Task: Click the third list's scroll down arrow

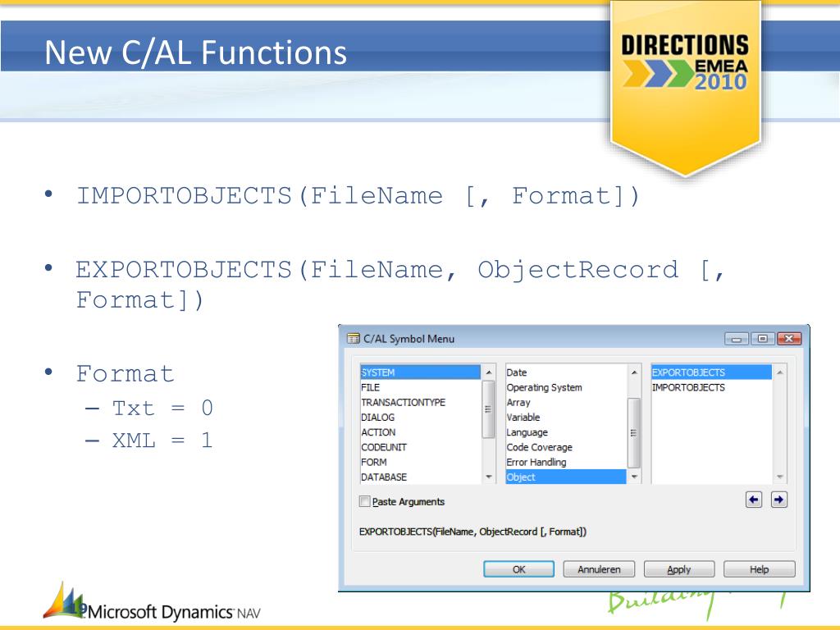Action: (780, 477)
